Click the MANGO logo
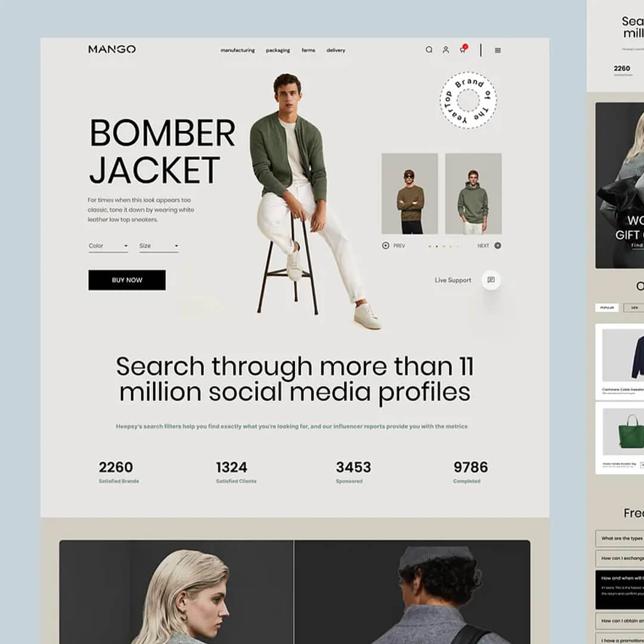Image resolution: width=644 pixels, height=644 pixels. tap(112, 49)
